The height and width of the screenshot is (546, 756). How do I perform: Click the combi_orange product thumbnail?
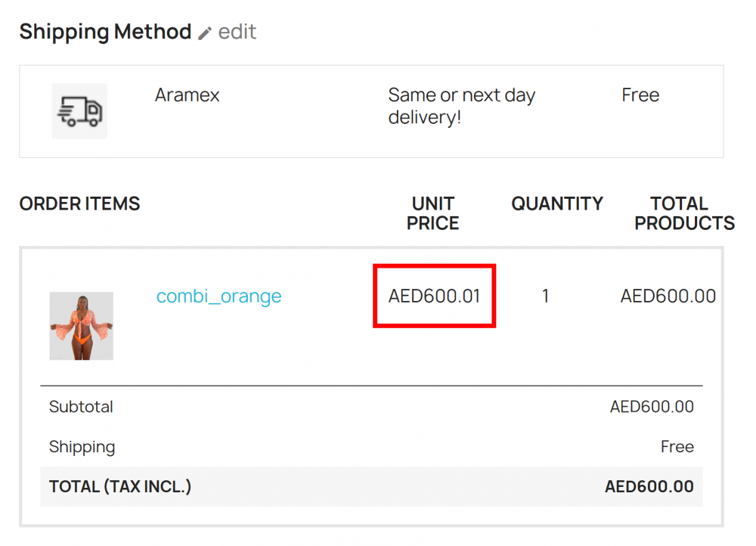click(82, 326)
